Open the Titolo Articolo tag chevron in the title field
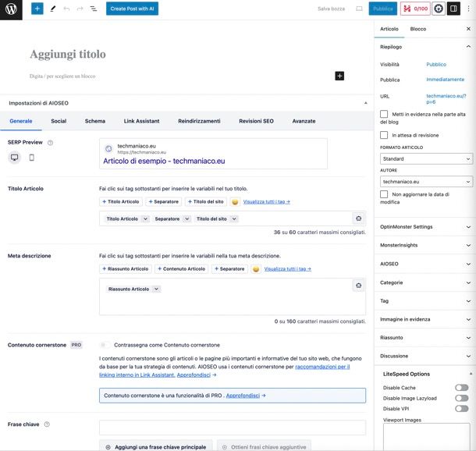This screenshot has width=476, height=451. 145,218
